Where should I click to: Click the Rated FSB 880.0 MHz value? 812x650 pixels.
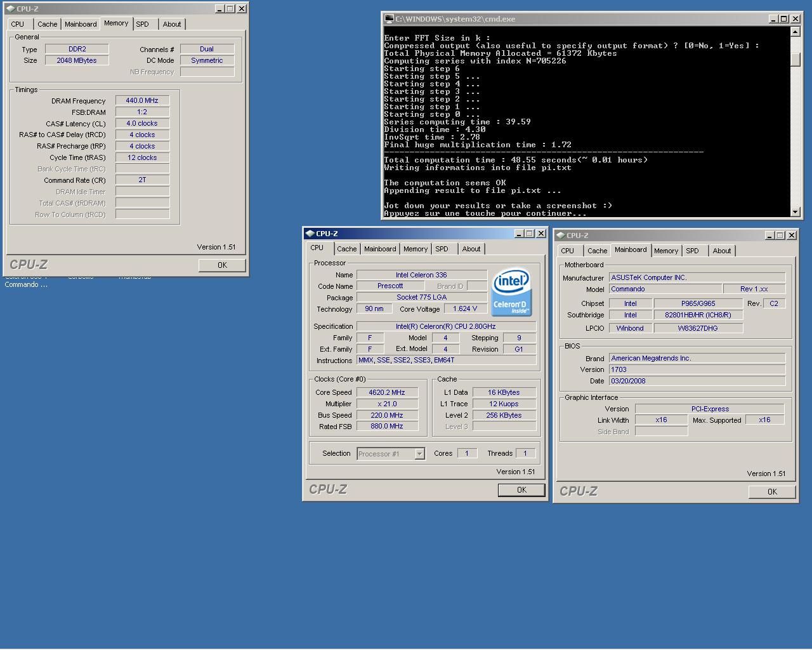tap(387, 427)
